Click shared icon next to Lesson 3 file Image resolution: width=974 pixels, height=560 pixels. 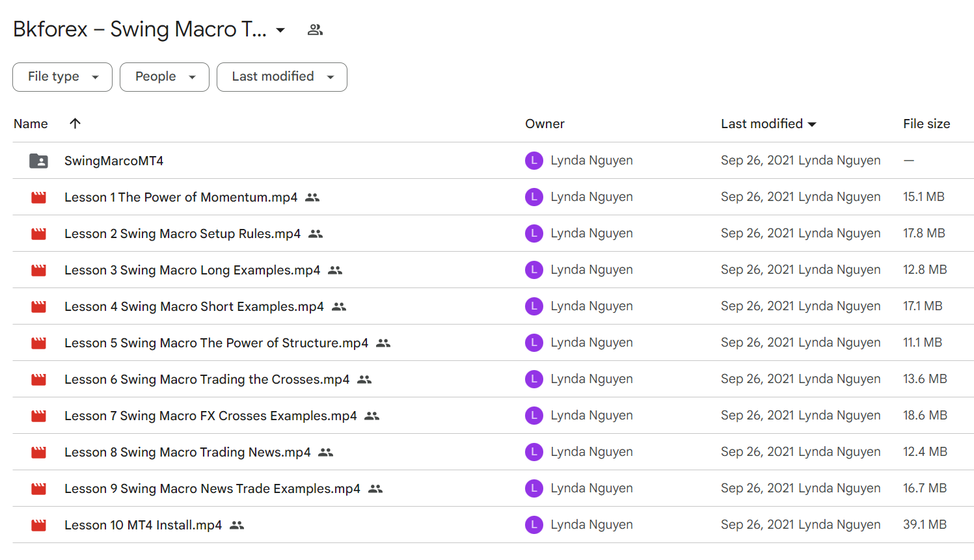point(335,270)
